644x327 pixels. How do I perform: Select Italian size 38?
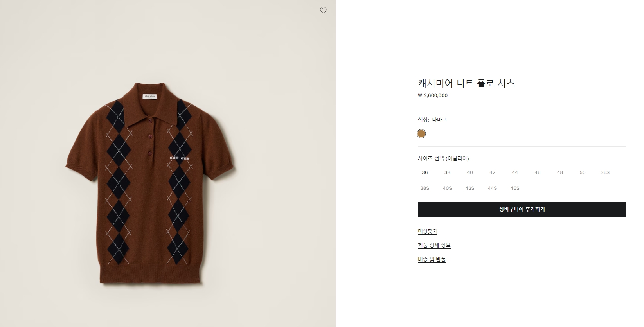click(447, 172)
